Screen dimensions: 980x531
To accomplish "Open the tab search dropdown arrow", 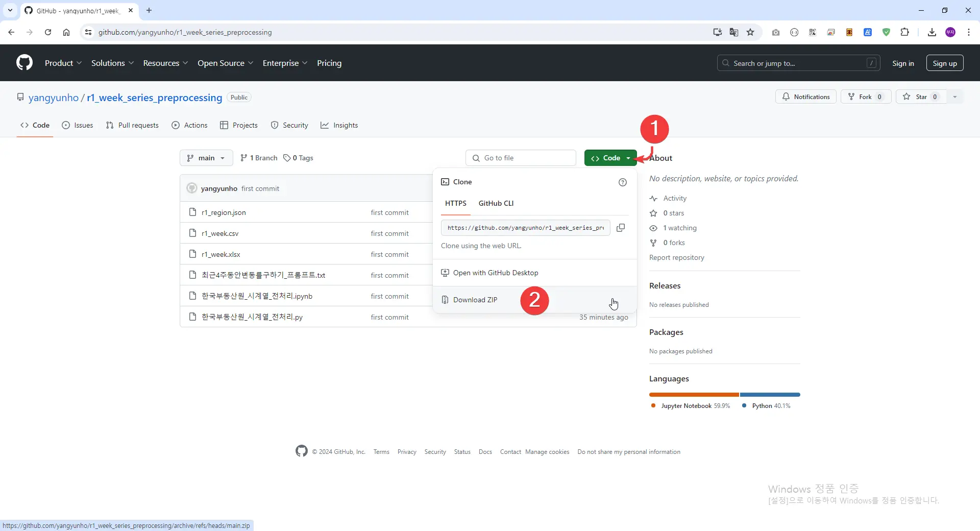I will 10,10.
